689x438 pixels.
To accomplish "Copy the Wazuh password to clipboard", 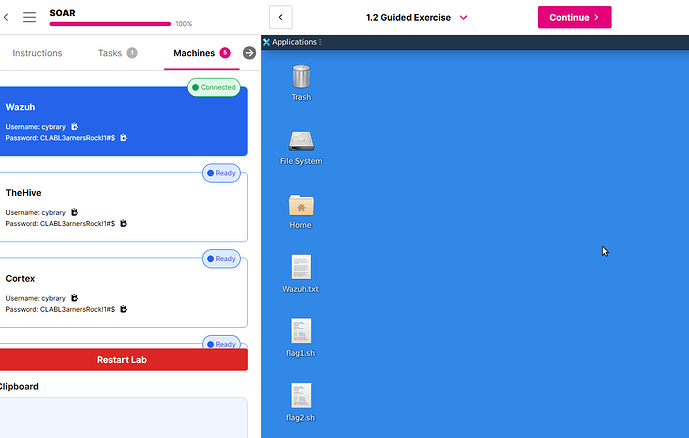I will coord(123,138).
